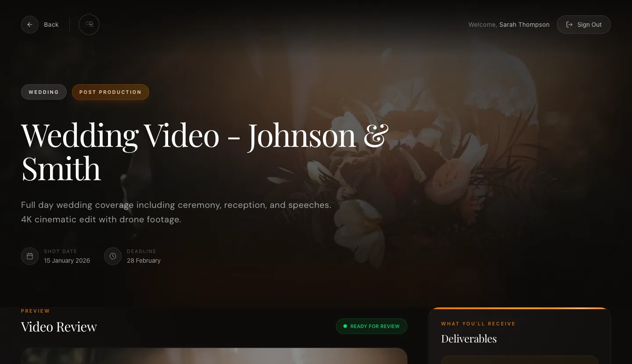Click the 28 February deadline value
This screenshot has height=364, width=632.
(x=144, y=261)
